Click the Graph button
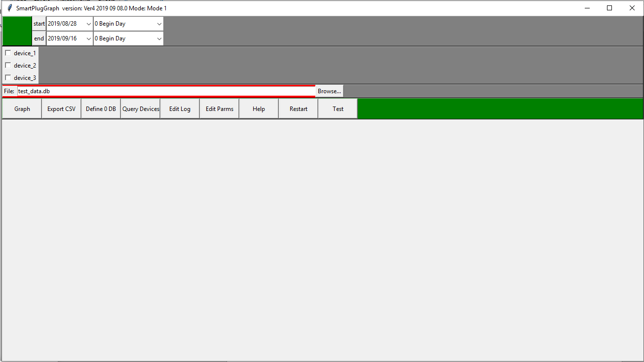Image resolution: width=644 pixels, height=362 pixels. 22,109
